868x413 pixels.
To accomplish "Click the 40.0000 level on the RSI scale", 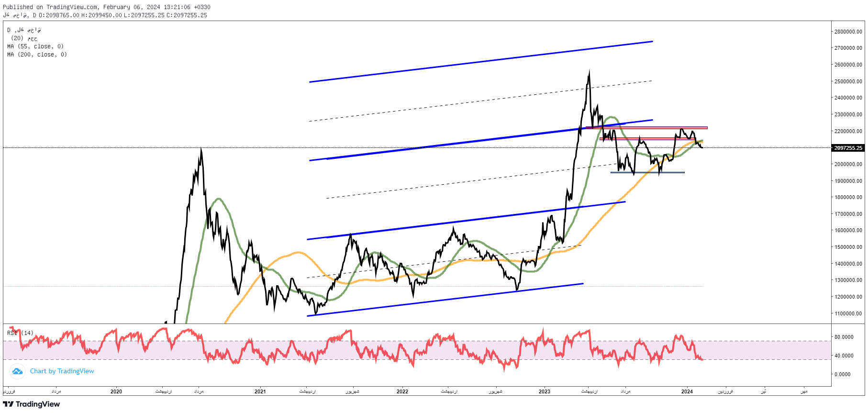I will pos(844,356).
